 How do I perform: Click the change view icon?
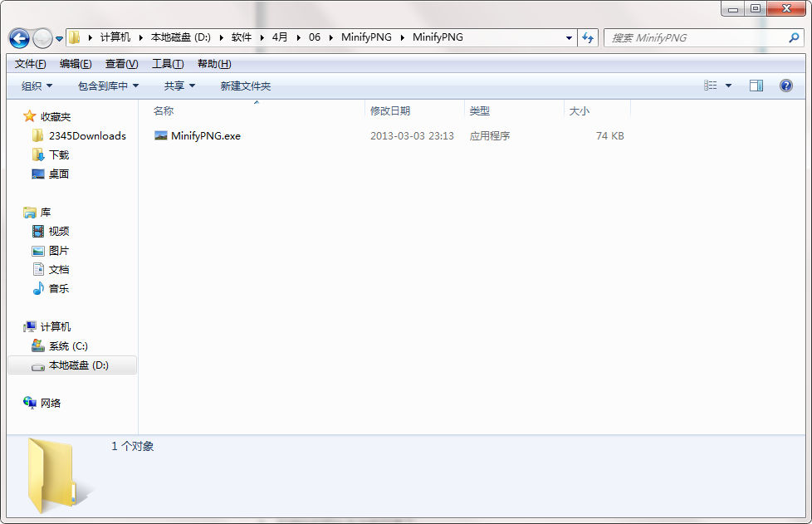tap(711, 86)
